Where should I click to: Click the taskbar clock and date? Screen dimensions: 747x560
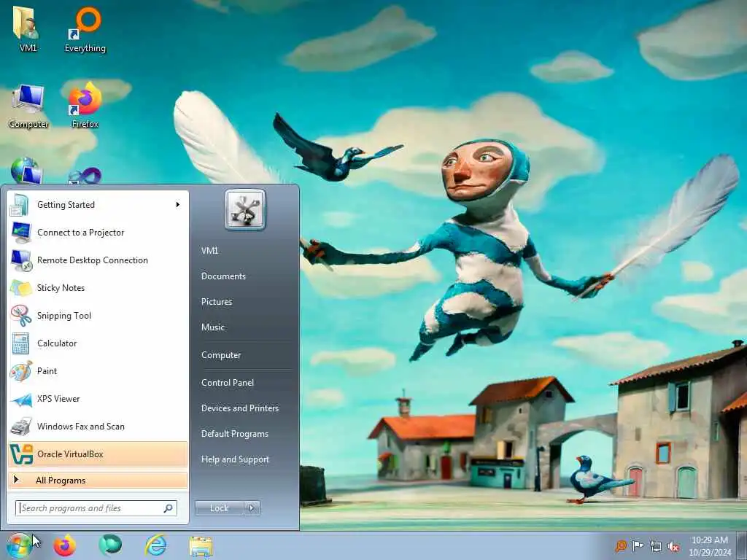pyautogui.click(x=710, y=546)
